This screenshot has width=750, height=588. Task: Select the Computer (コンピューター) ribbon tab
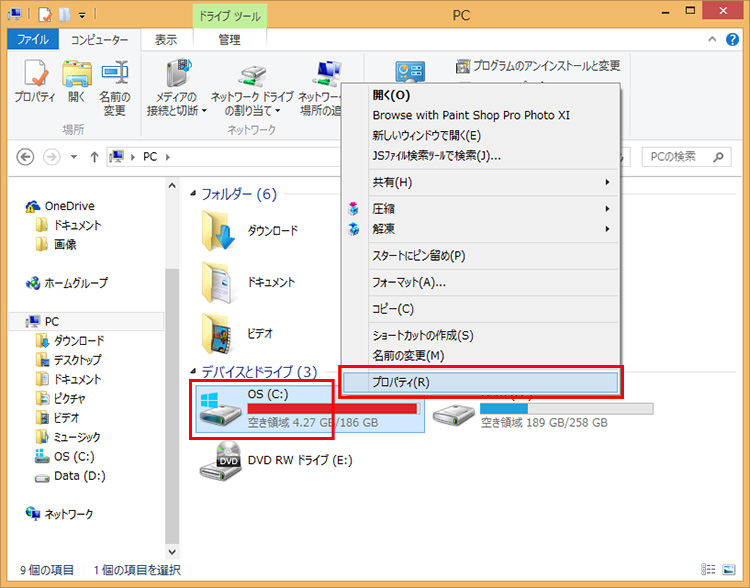(x=99, y=40)
